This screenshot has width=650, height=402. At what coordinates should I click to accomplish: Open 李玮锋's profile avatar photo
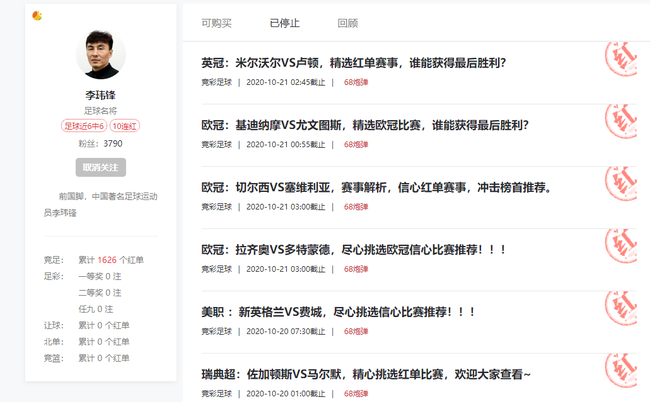click(x=101, y=54)
